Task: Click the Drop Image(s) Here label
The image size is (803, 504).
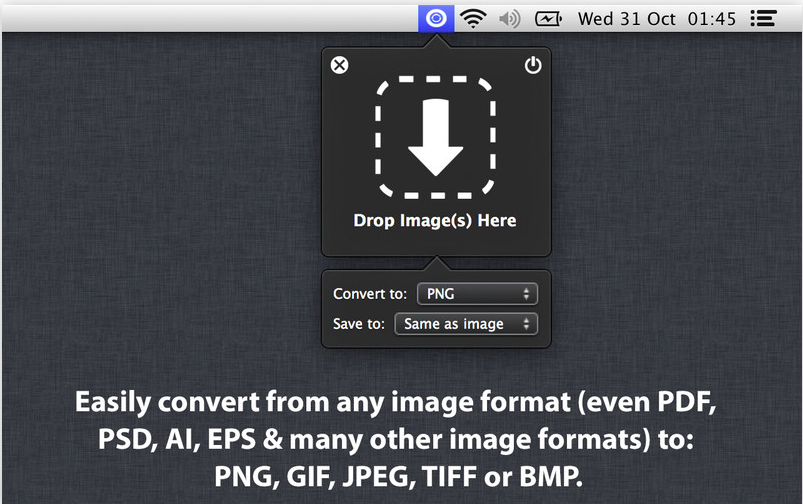Action: (x=435, y=220)
